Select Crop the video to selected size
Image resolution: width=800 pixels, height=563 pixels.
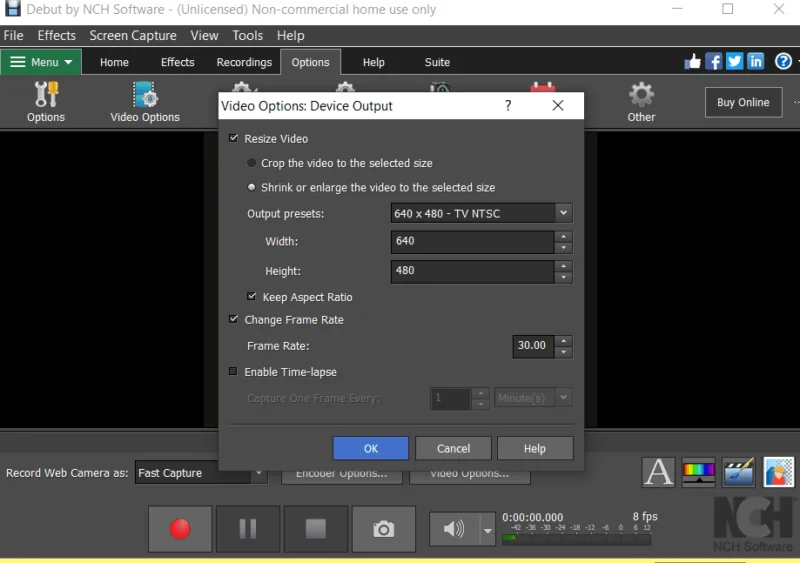[251, 163]
